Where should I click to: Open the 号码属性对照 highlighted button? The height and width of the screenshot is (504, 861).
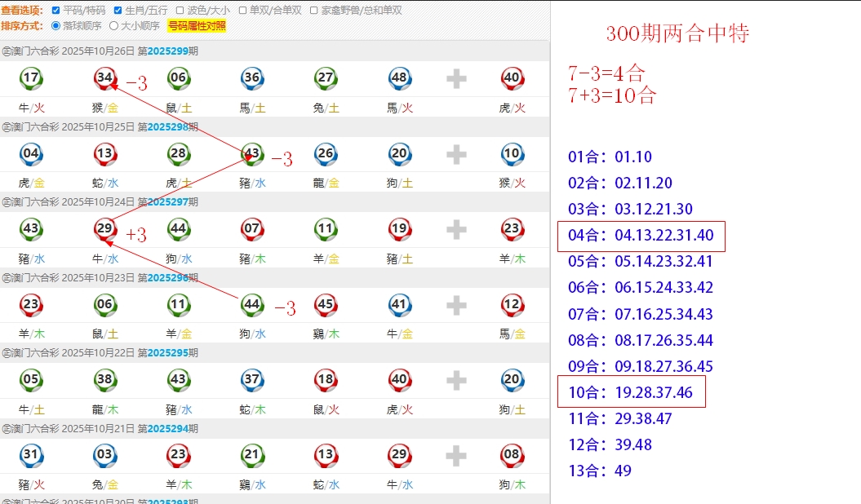[197, 26]
